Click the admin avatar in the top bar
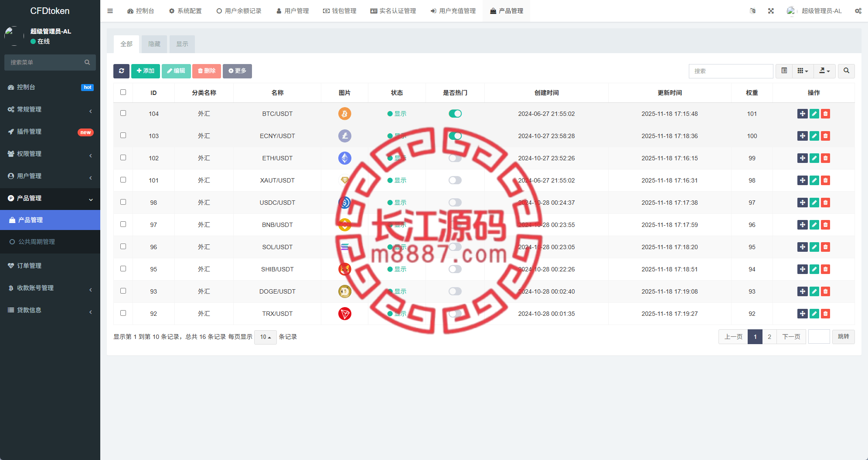Screen dimensions: 868x460 tap(791, 11)
